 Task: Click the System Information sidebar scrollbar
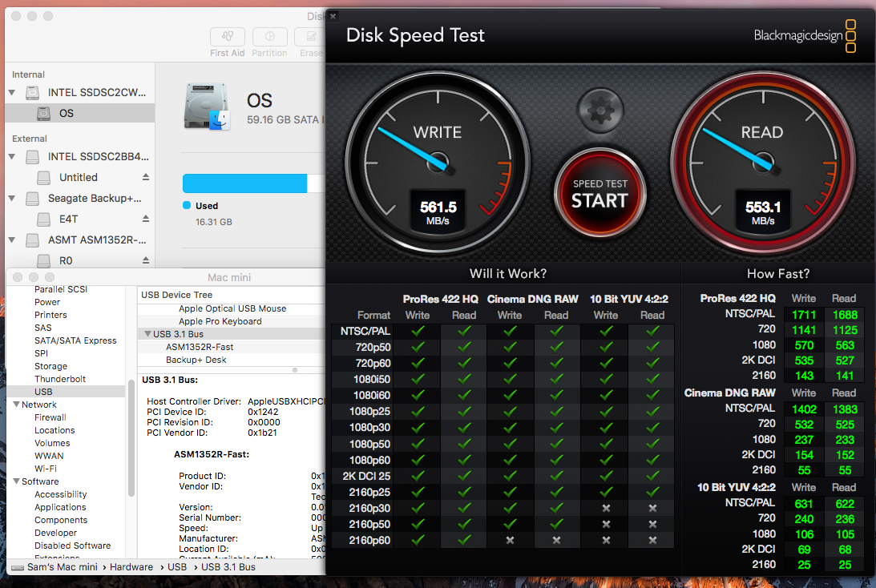131,437
